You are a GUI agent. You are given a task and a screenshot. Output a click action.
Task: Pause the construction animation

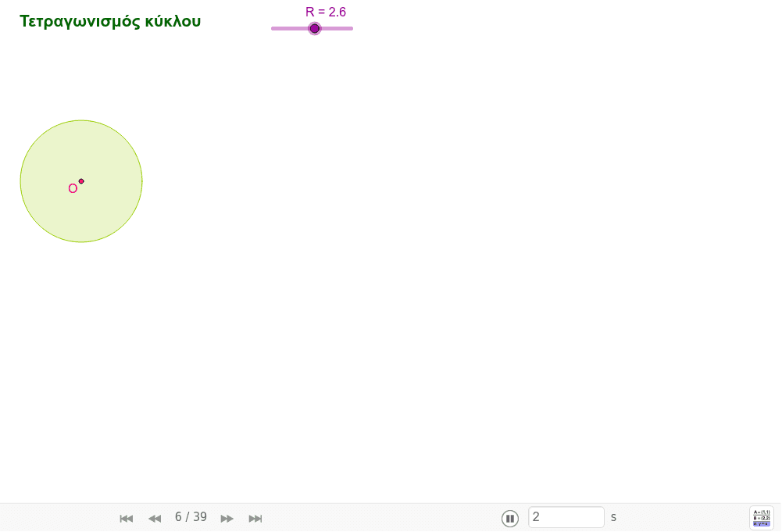pyautogui.click(x=509, y=519)
